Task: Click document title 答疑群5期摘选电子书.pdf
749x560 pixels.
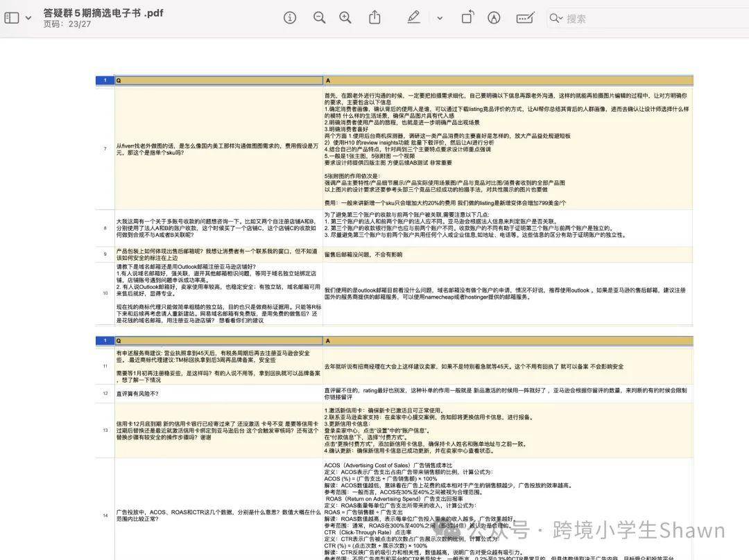Action: tap(103, 13)
